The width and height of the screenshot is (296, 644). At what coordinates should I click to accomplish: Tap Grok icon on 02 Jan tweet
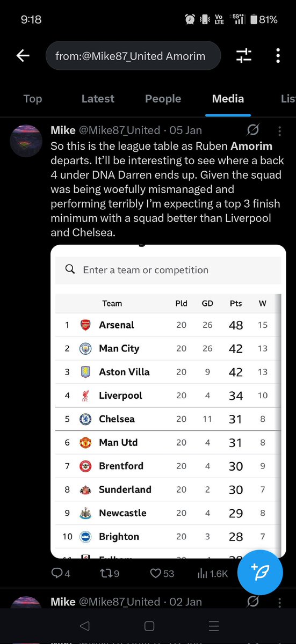pyautogui.click(x=254, y=602)
